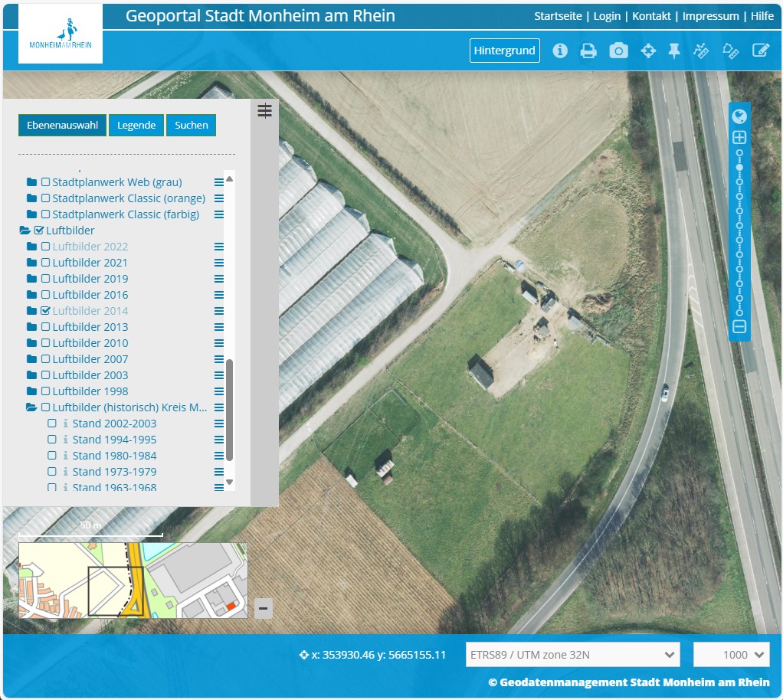Uncheck the Luftbilder 2014 checkbox

pos(45,310)
